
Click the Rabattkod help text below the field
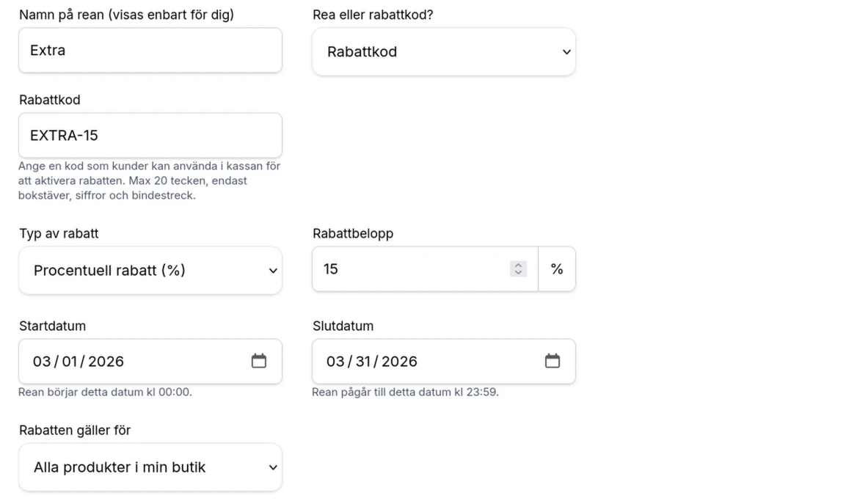point(150,180)
